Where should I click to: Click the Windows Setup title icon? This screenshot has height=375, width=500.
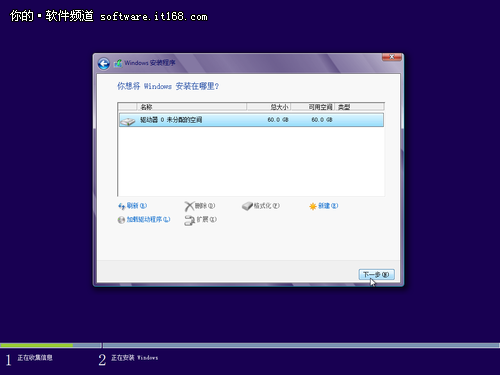118,63
